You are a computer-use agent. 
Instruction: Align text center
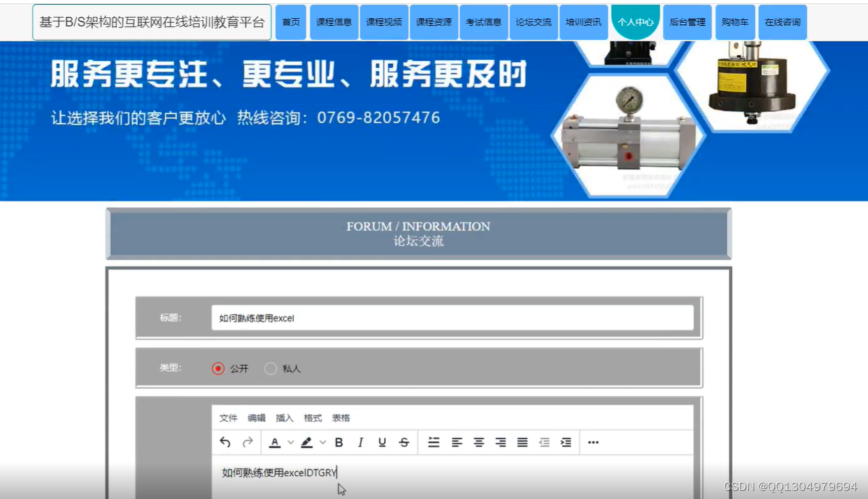479,443
